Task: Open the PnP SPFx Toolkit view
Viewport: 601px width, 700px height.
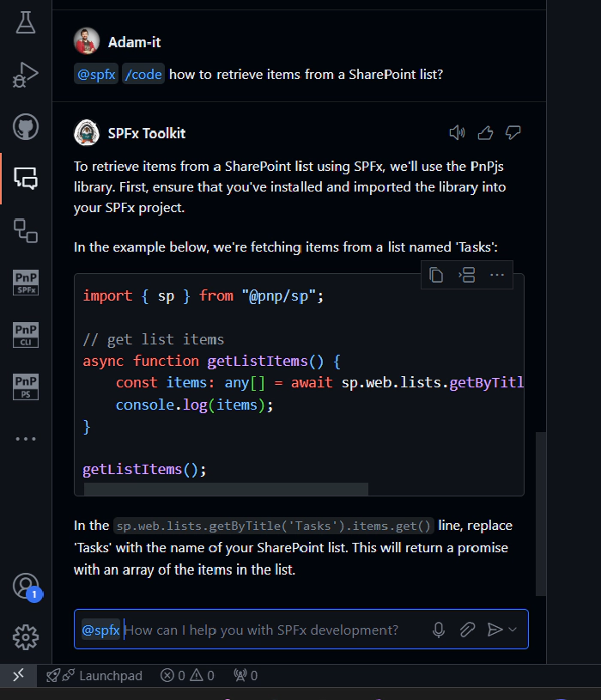Action: (26, 283)
